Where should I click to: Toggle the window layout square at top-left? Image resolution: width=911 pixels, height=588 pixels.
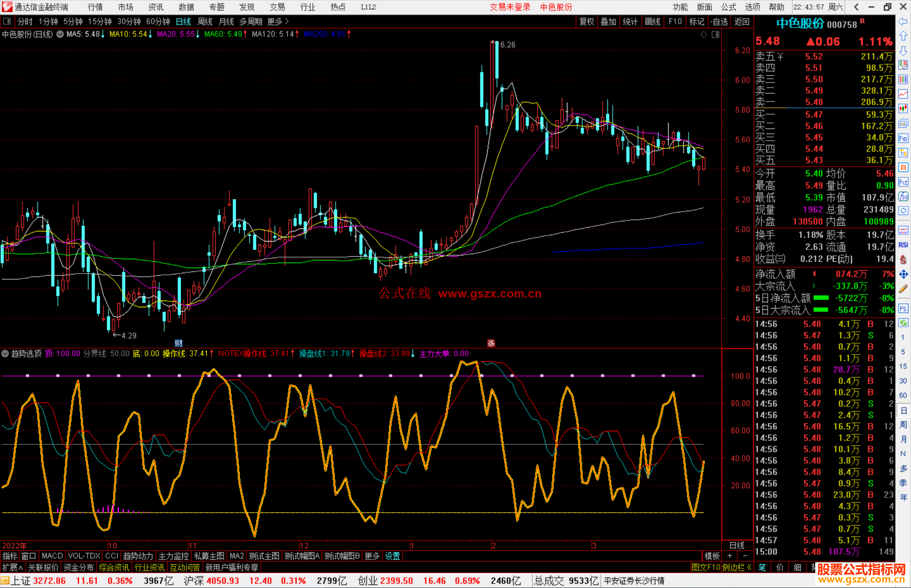pyautogui.click(x=7, y=21)
